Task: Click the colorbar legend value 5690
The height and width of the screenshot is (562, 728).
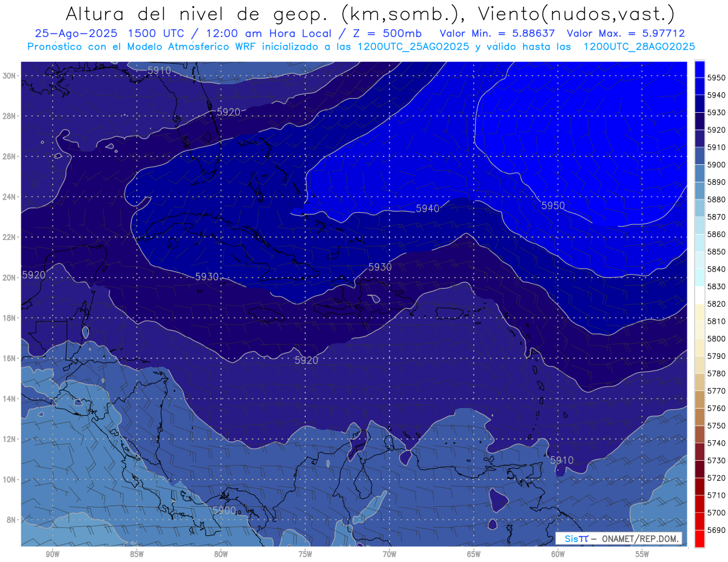Action: coord(716,530)
